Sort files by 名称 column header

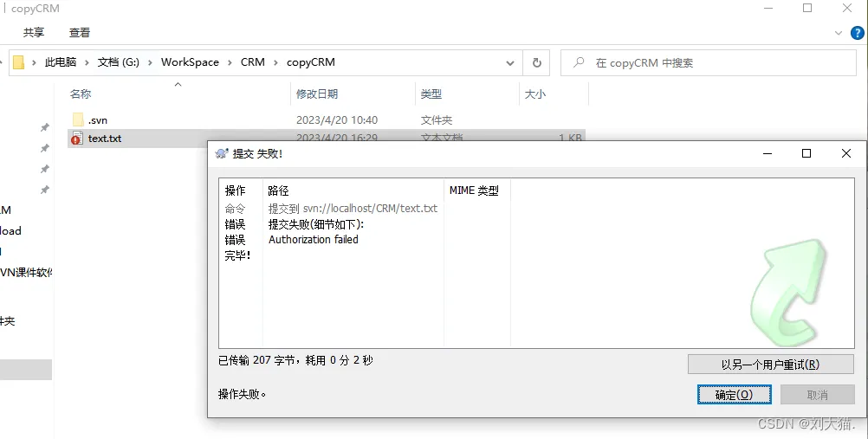[x=81, y=94]
